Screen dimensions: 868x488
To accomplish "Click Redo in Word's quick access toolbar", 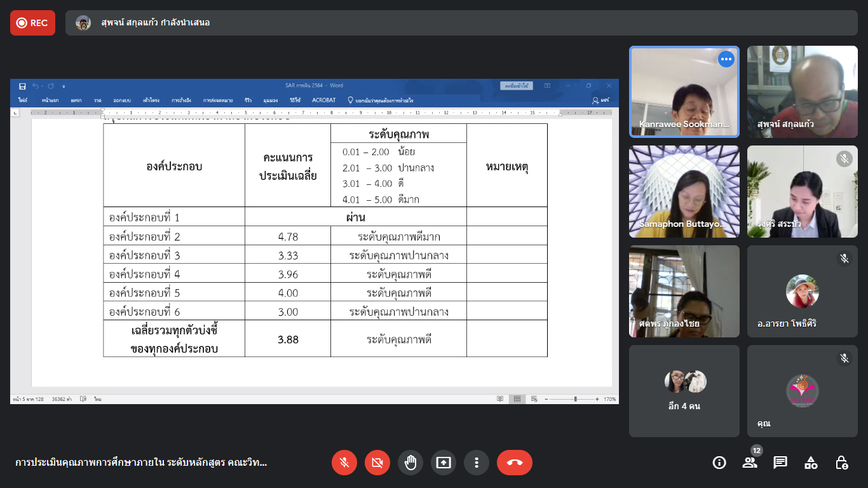I will point(51,86).
